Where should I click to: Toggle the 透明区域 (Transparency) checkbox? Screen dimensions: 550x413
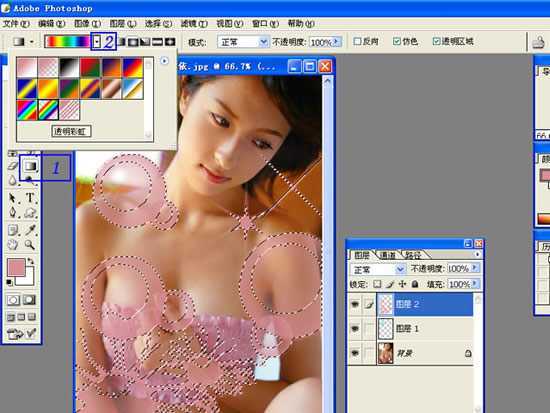436,41
